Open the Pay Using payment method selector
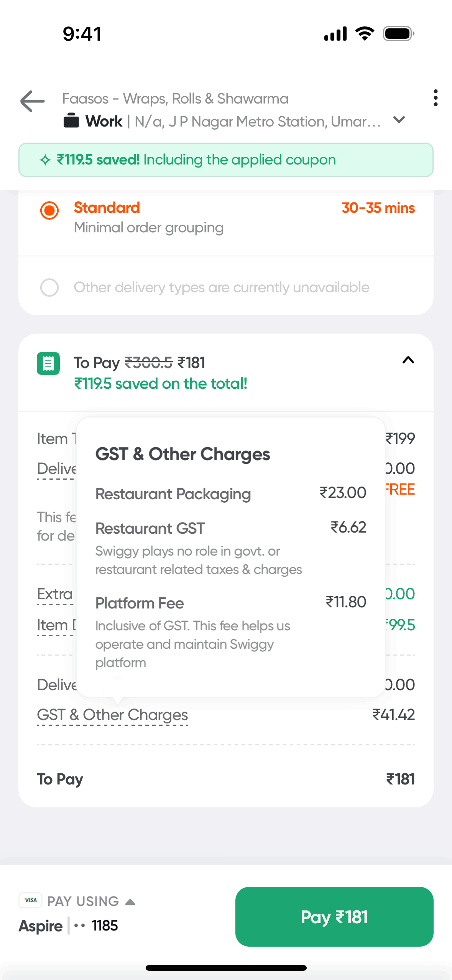Image resolution: width=452 pixels, height=980 pixels. (x=90, y=901)
